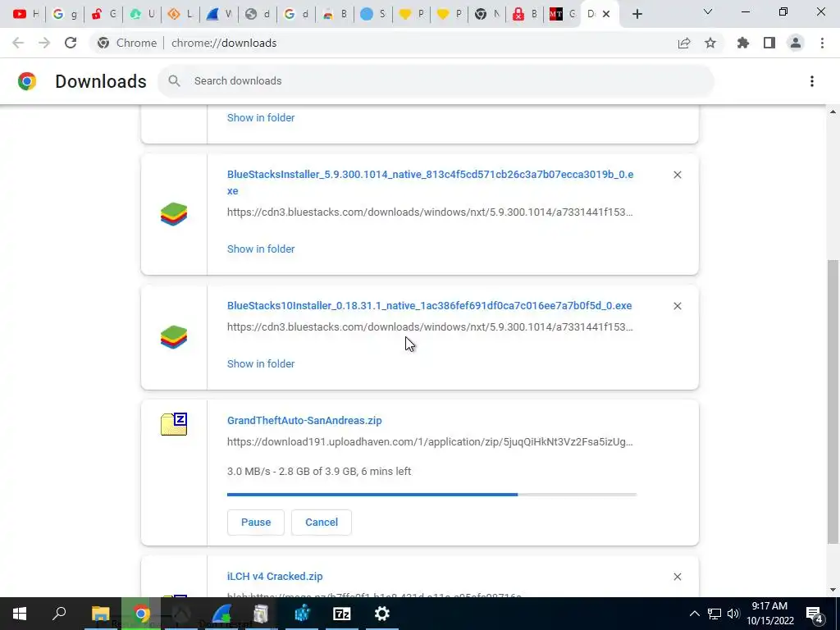Viewport: 840px width, 630px height.
Task: Open the Downloads page three-dot menu
Action: [x=812, y=81]
